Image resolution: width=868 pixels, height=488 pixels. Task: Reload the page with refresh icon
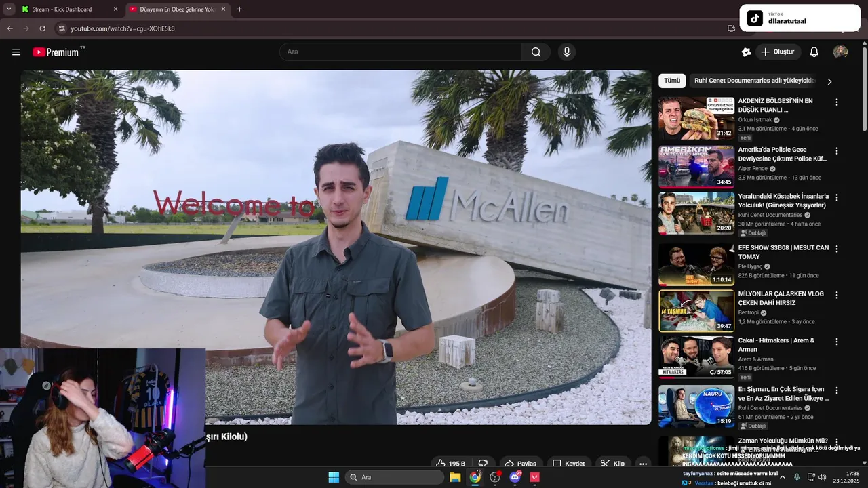(42, 28)
